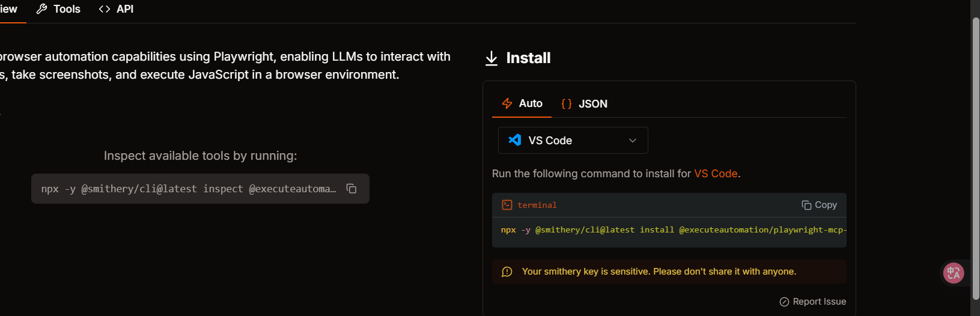The height and width of the screenshot is (316, 980).
Task: Select the Auto install tab
Action: [x=522, y=103]
